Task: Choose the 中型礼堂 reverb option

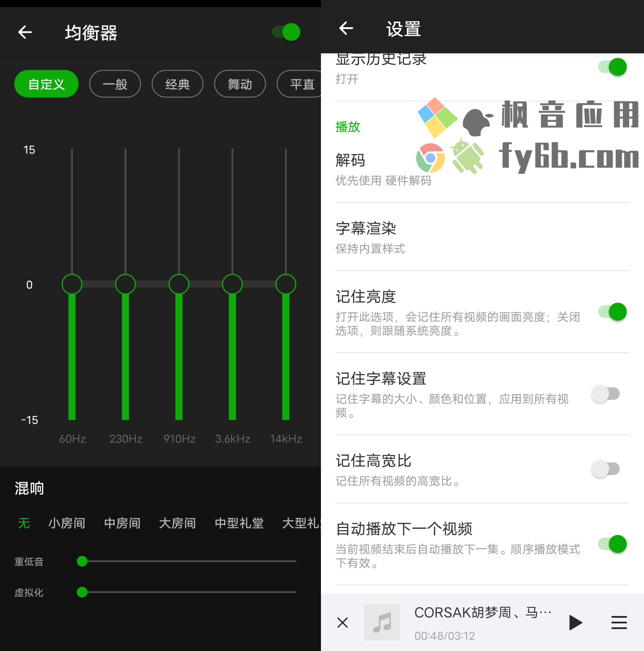Action: 239,523
